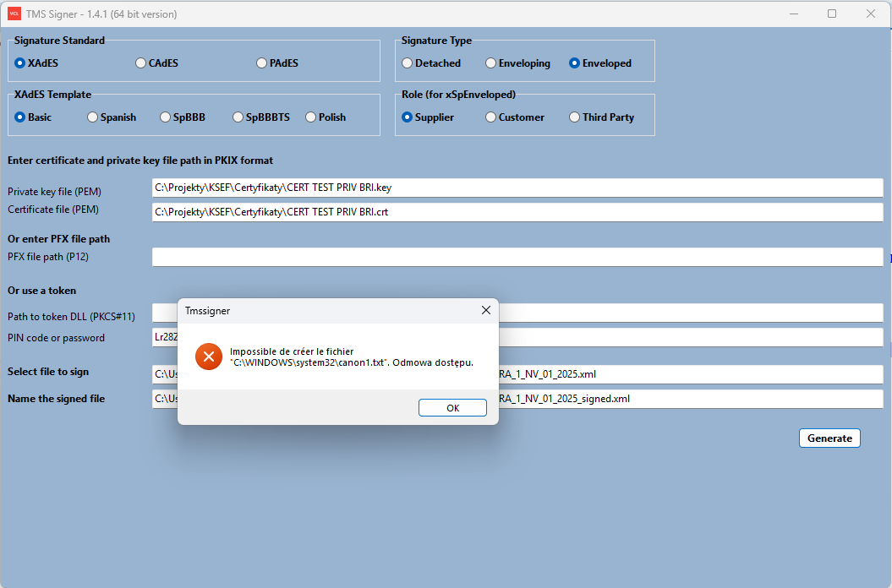The image size is (892, 588).
Task: Click the Certificate file path field
Action: click(517, 212)
